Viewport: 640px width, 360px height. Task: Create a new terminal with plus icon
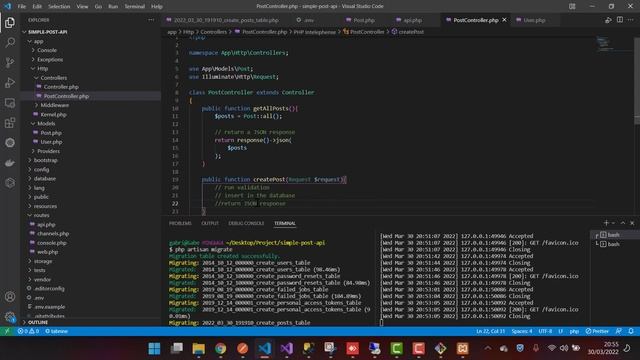pyautogui.click(x=606, y=223)
